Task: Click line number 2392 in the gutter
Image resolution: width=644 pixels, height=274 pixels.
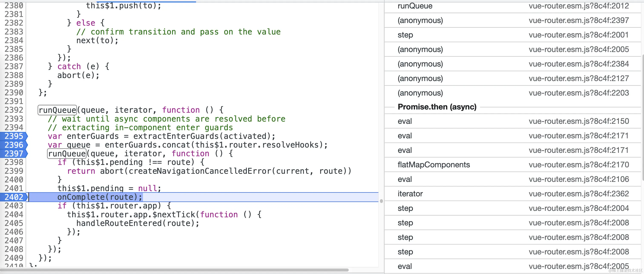Action: pyautogui.click(x=14, y=110)
